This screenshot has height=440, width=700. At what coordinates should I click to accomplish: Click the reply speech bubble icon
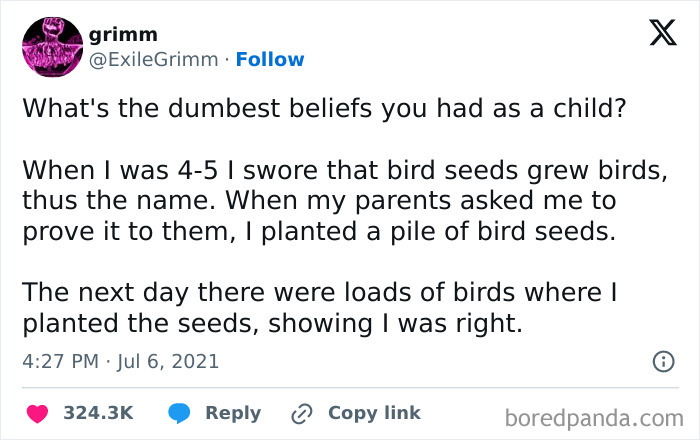[180, 413]
